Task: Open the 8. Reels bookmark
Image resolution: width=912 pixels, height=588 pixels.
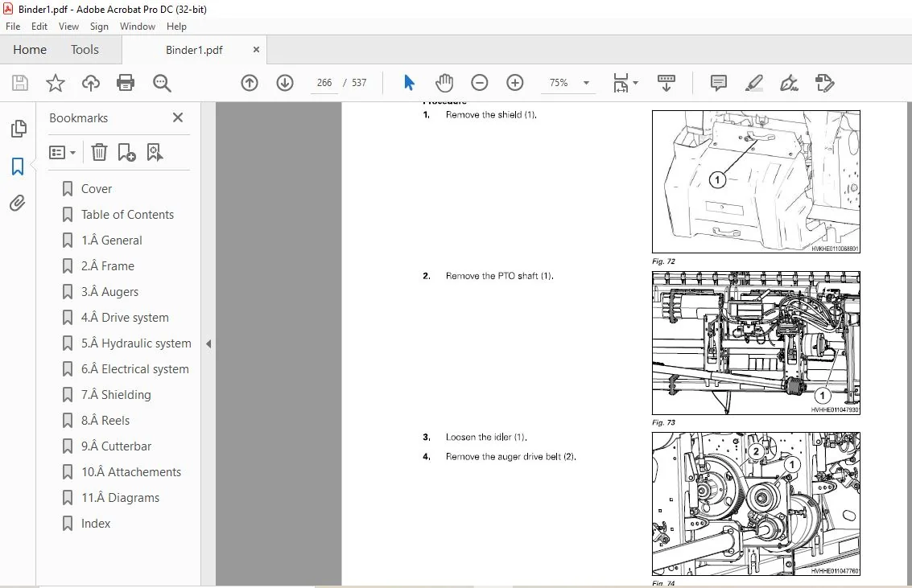Action: pyautogui.click(x=105, y=420)
